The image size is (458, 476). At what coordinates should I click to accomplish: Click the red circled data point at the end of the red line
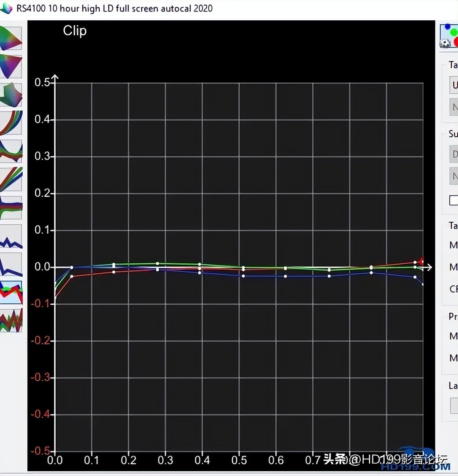coord(422,262)
